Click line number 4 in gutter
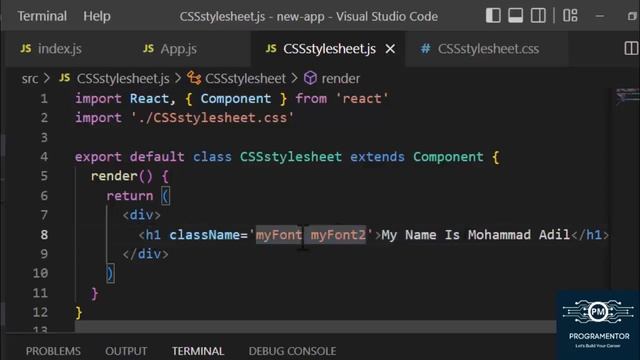This screenshot has width=640, height=360. point(44,157)
